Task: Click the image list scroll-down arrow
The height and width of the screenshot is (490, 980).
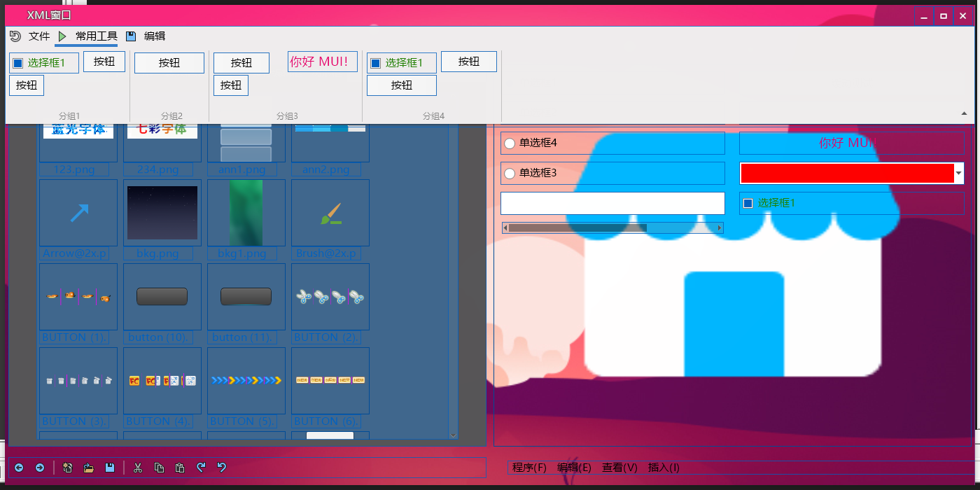Action: click(453, 435)
